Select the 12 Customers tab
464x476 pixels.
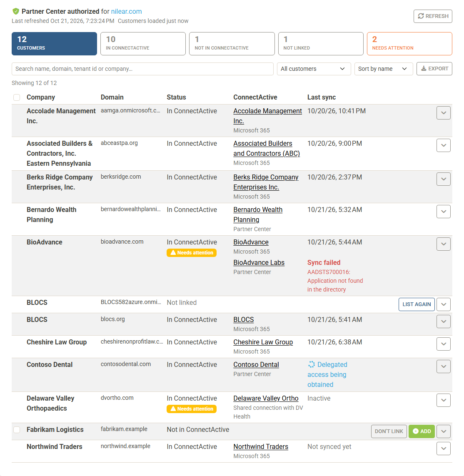55,44
